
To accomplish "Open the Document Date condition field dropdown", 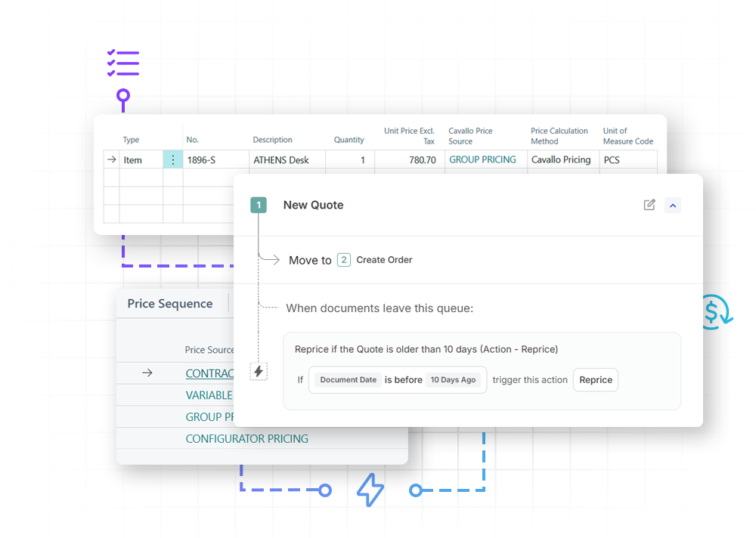I will [348, 380].
